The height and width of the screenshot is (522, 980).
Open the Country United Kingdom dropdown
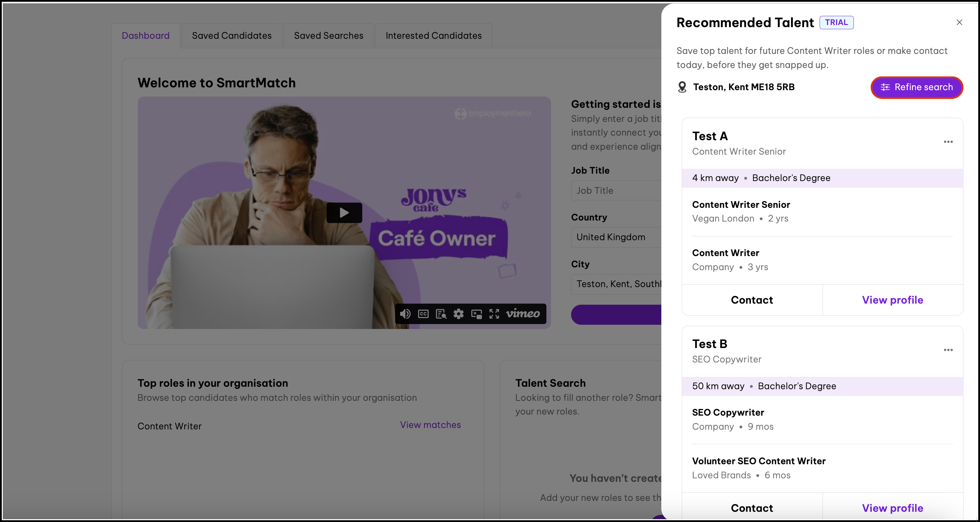[x=616, y=237]
